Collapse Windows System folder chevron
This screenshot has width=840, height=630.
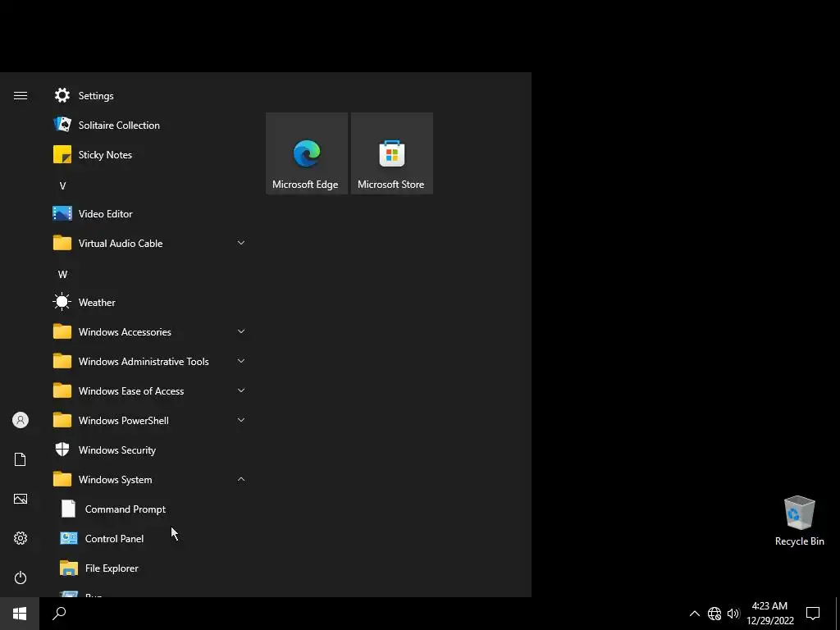coord(241,479)
